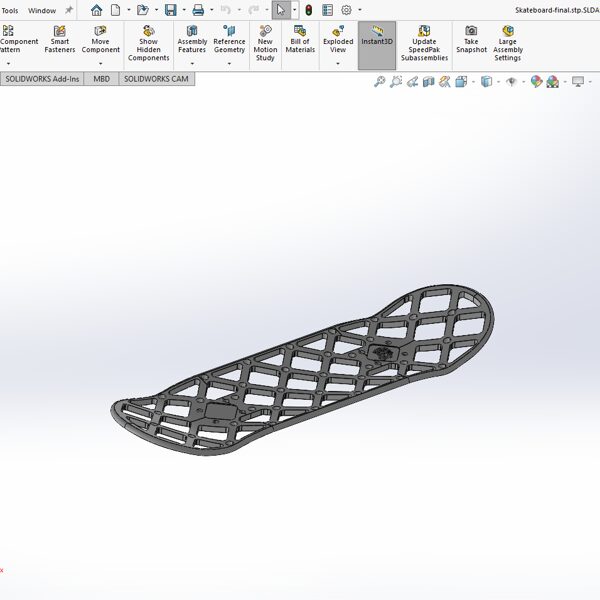Expand the Assembly Features dropdown arrow
600x600 pixels.
pyautogui.click(x=192, y=64)
